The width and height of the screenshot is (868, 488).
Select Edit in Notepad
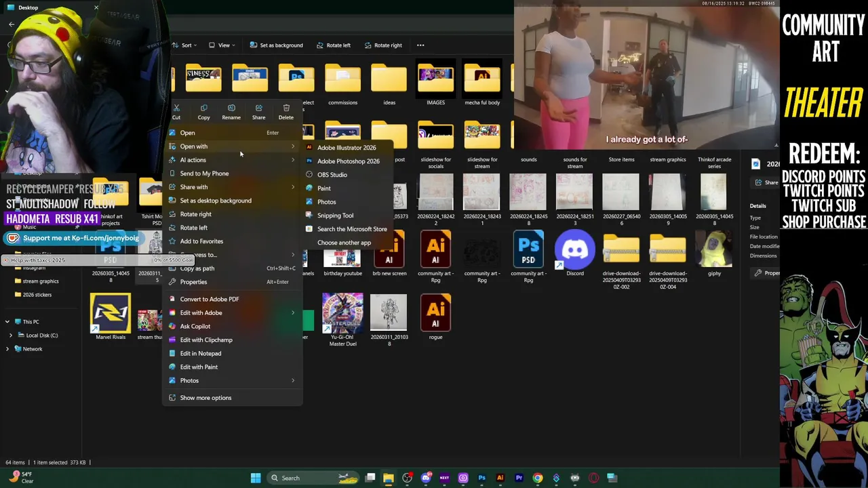click(232, 353)
